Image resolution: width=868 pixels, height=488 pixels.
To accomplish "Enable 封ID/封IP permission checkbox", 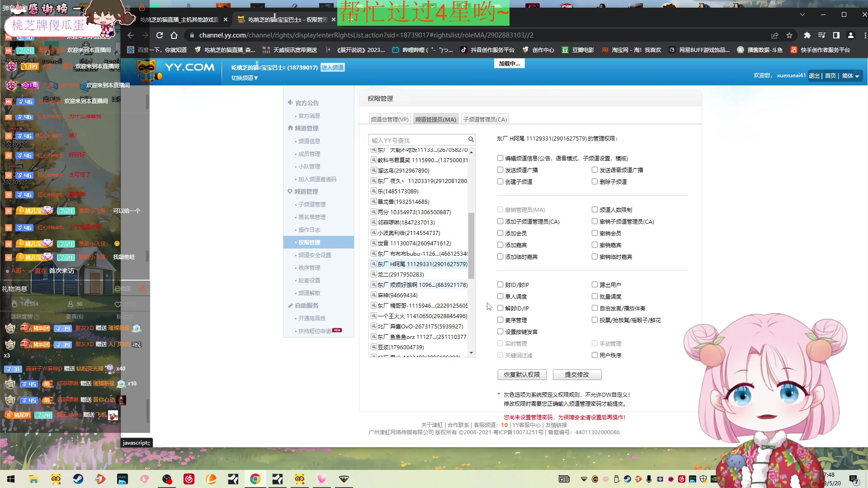I will (x=500, y=285).
